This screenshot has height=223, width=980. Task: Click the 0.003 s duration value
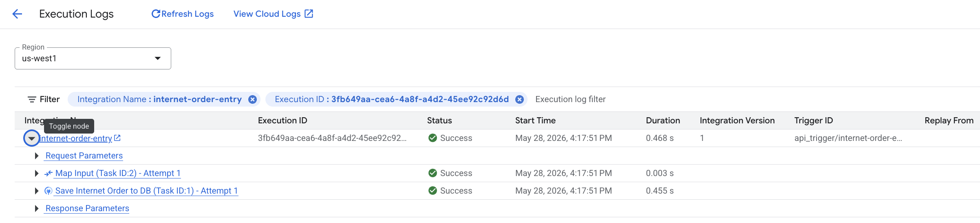point(660,173)
